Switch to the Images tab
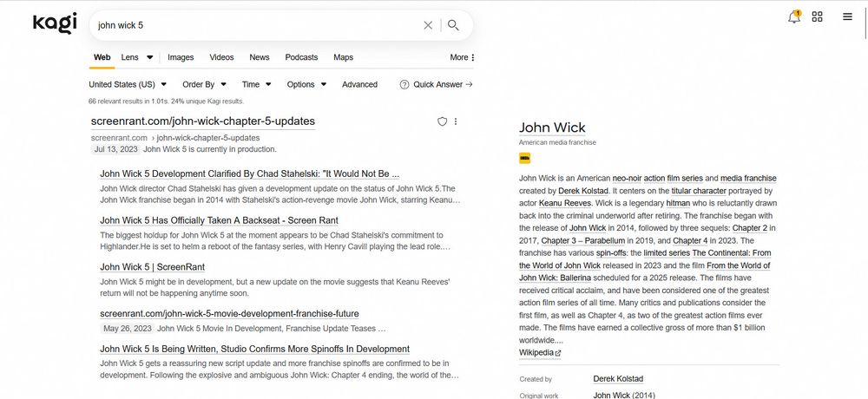Screen dimensions: 868x399 (x=181, y=57)
